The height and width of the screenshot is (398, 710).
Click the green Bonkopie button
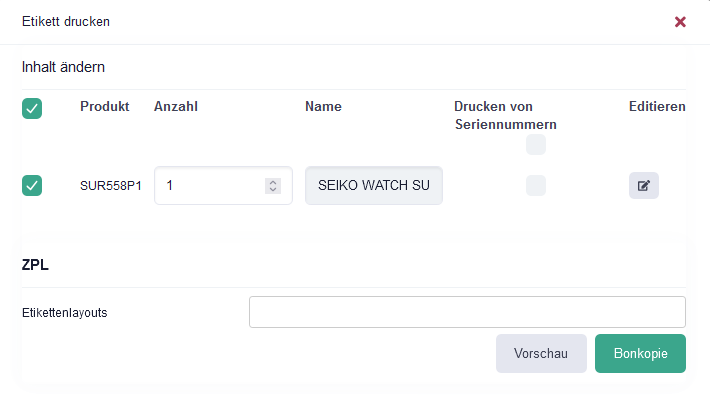tap(640, 354)
